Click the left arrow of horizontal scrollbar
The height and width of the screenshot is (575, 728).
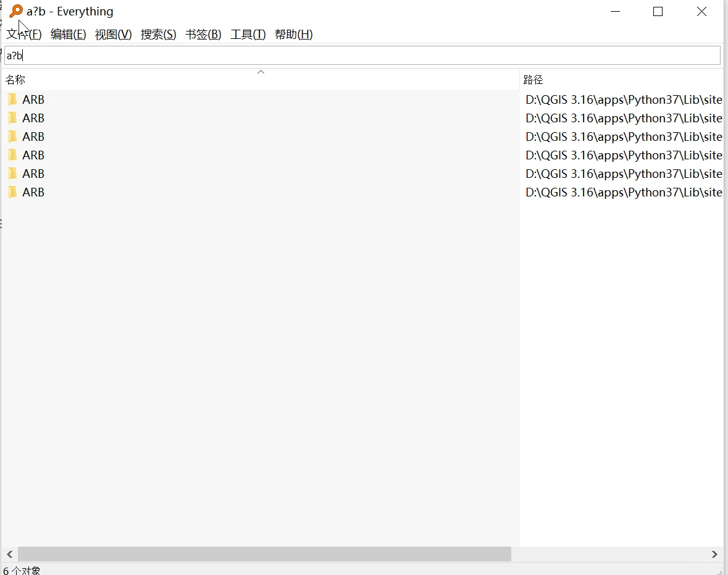point(9,554)
